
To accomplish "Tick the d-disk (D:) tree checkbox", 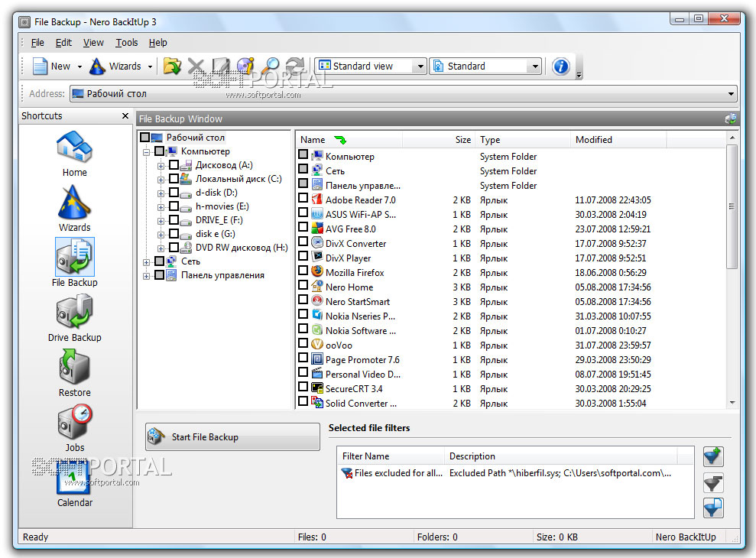I will pos(174,193).
